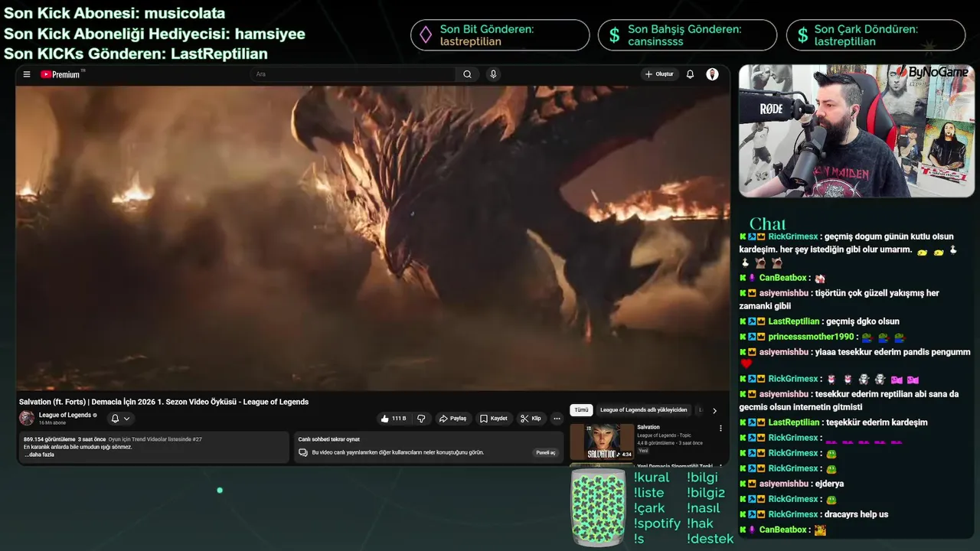Click the dollar icon for Son Bahşiş Gönderen
This screenshot has height=551, width=980.
[614, 35]
